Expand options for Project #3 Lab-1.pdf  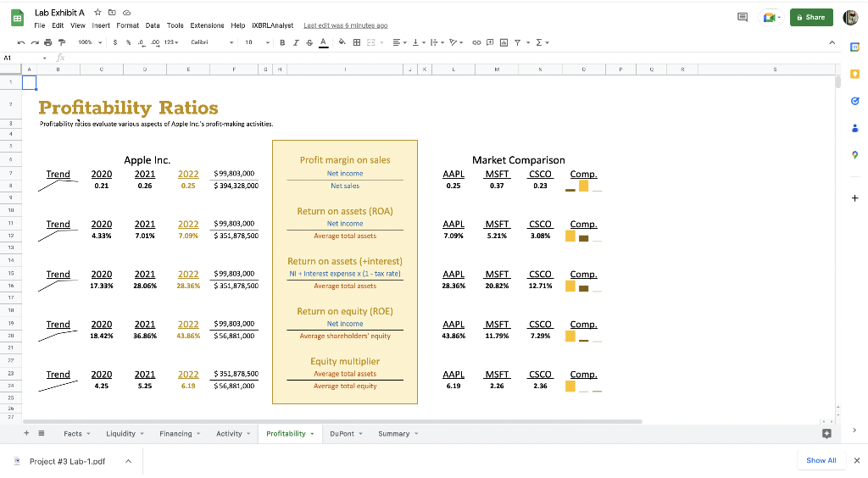pyautogui.click(x=128, y=461)
